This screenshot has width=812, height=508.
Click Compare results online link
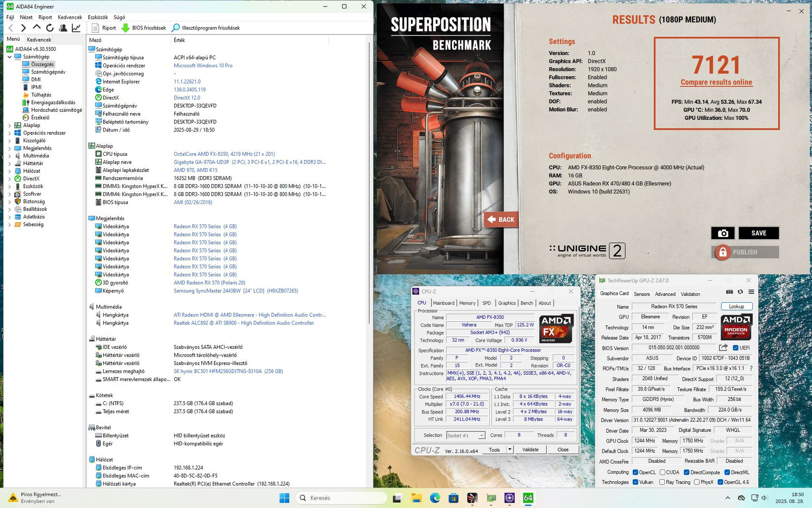(716, 82)
